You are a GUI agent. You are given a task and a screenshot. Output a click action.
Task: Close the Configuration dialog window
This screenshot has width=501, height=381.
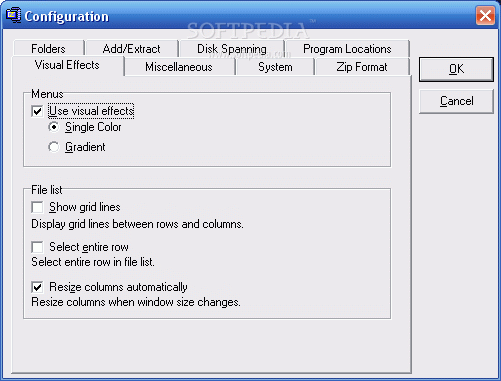[485, 15]
